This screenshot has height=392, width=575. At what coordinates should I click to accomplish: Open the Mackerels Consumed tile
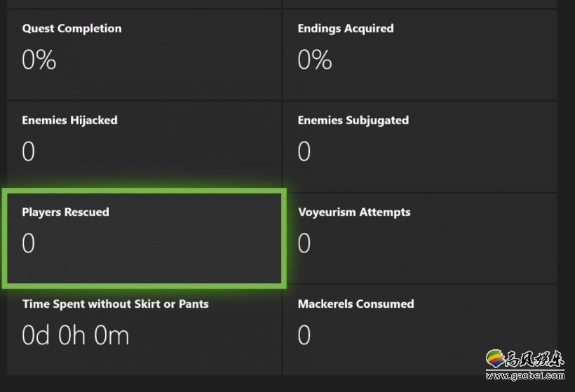(x=420, y=330)
